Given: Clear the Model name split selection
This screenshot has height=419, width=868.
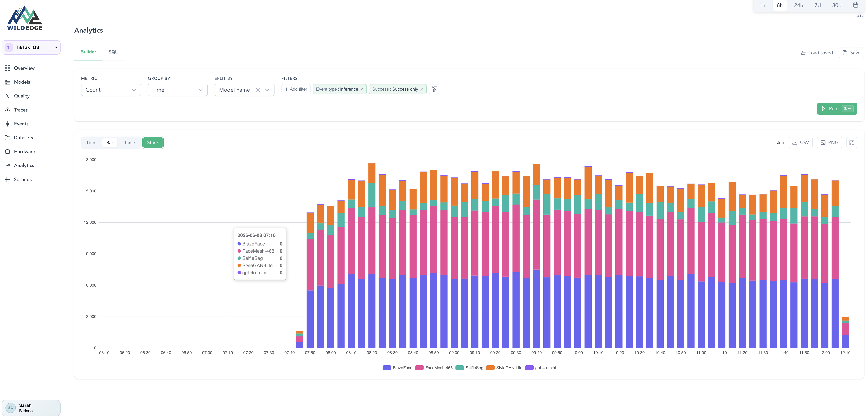Looking at the screenshot, I should click(257, 90).
